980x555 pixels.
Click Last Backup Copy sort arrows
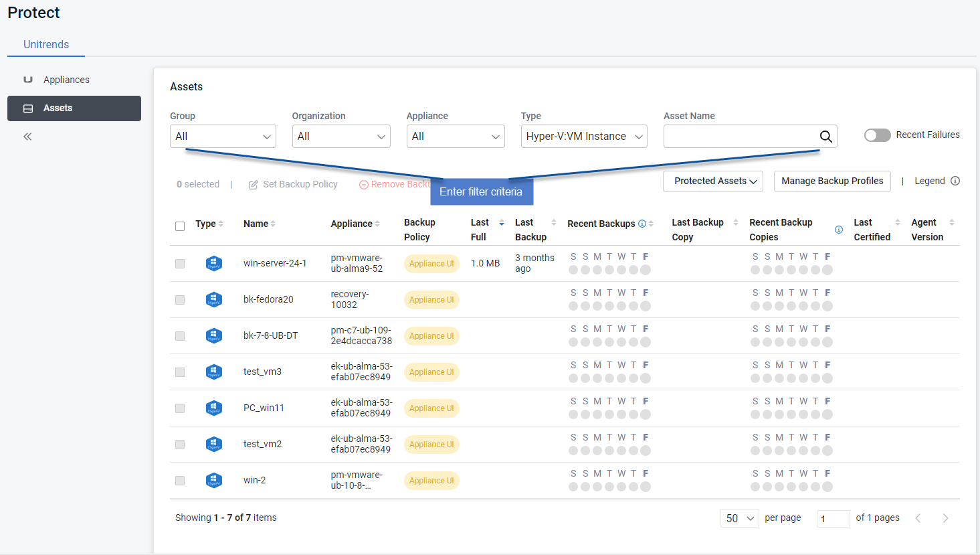736,223
